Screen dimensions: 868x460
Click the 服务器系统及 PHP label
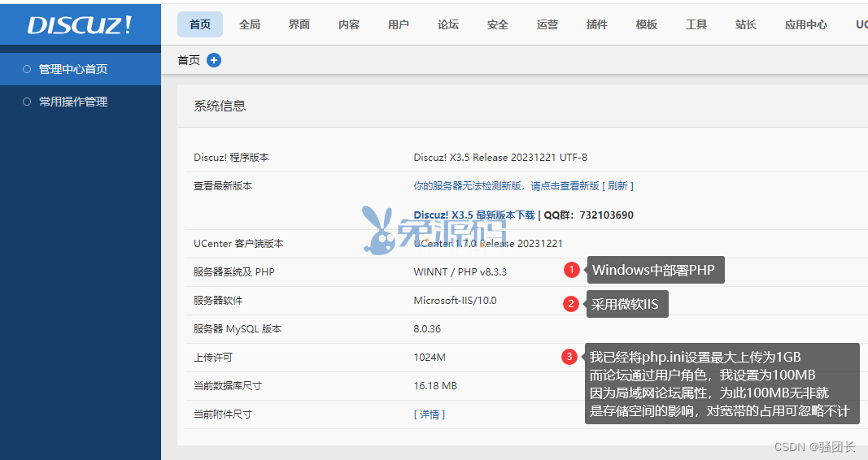point(234,272)
